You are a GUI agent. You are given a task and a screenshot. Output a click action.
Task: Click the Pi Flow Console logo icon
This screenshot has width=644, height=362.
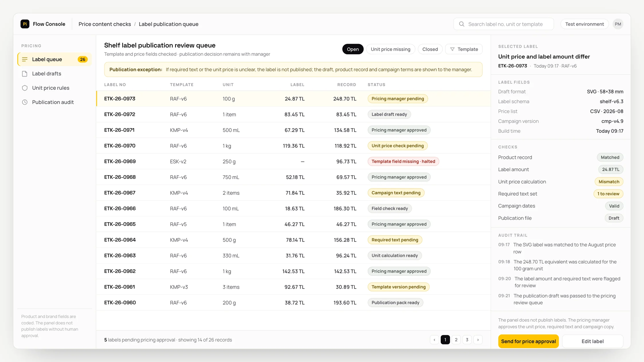coord(25,24)
